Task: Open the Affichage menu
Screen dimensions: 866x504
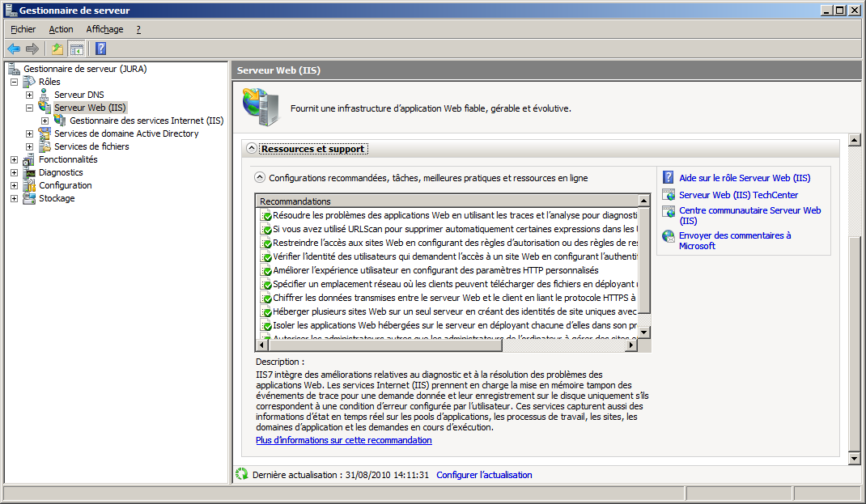Action: click(104, 29)
